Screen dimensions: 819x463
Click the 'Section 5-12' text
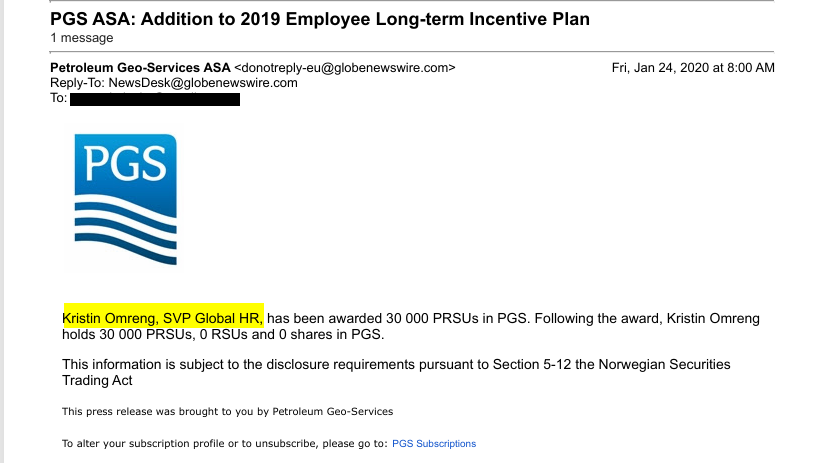click(532, 364)
